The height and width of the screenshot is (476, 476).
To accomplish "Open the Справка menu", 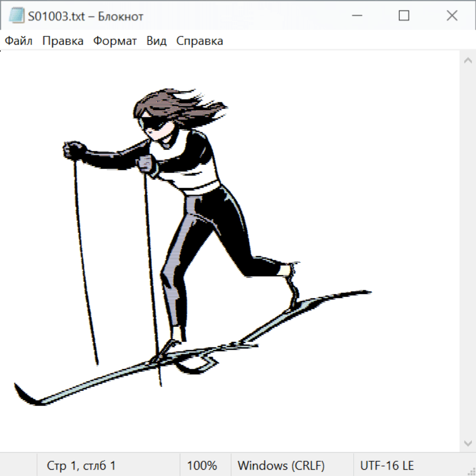I will tap(199, 41).
